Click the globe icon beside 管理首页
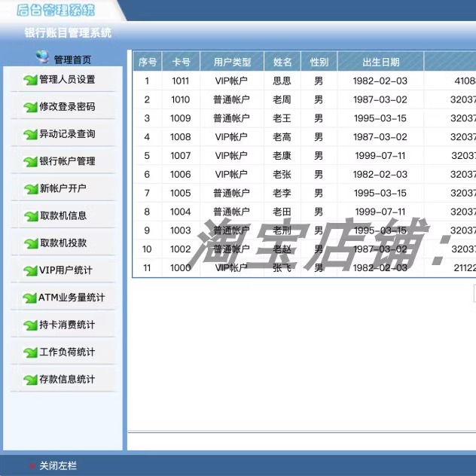The image size is (476, 476). 42,56
